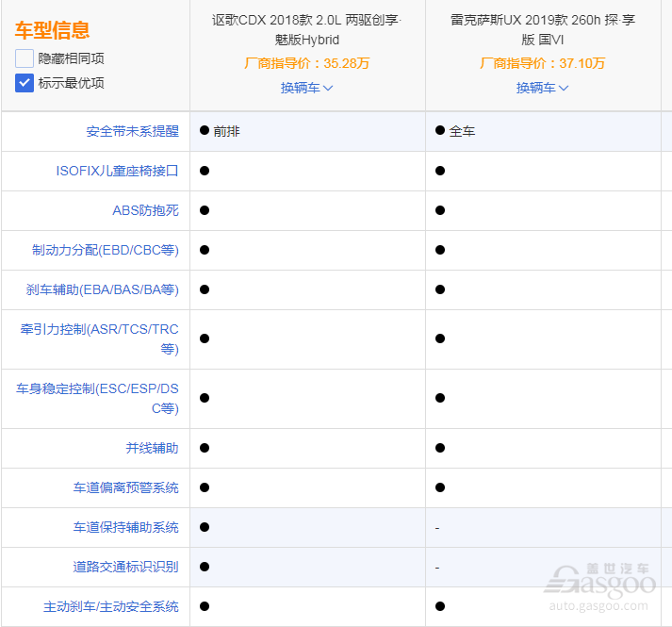Image resolution: width=672 pixels, height=627 pixels.
Task: Click 讴歌CDX dot in 车道保持辅助系统 row
Action: point(205,527)
